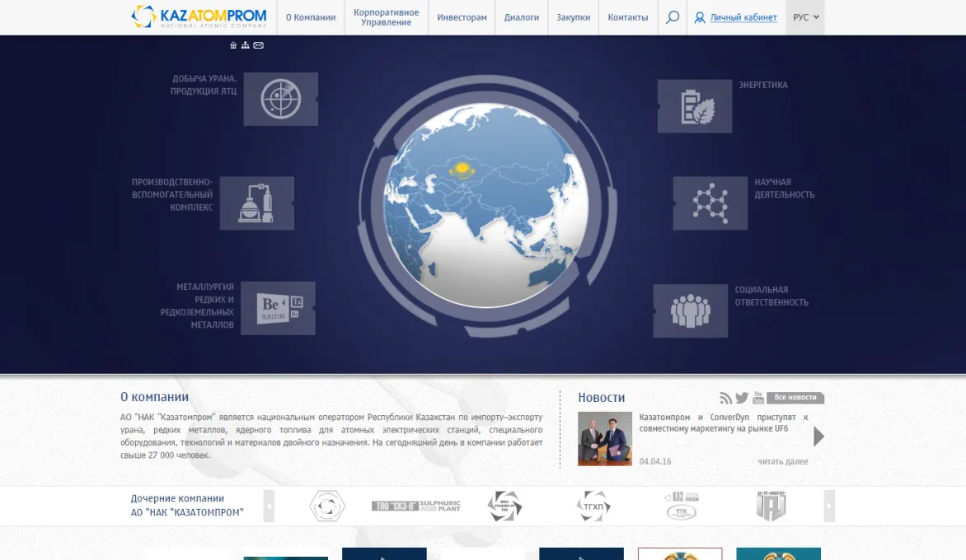Click the globe showing Kazakhstan

485,205
